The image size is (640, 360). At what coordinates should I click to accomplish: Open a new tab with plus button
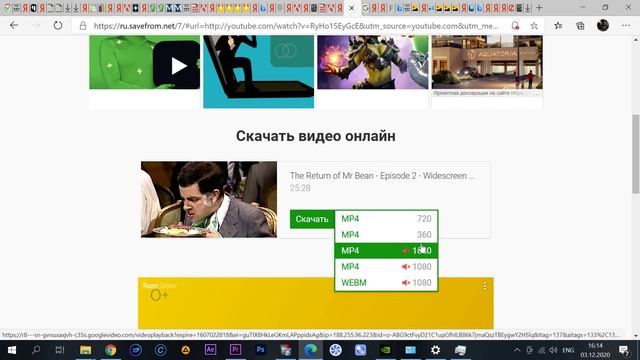pos(539,8)
